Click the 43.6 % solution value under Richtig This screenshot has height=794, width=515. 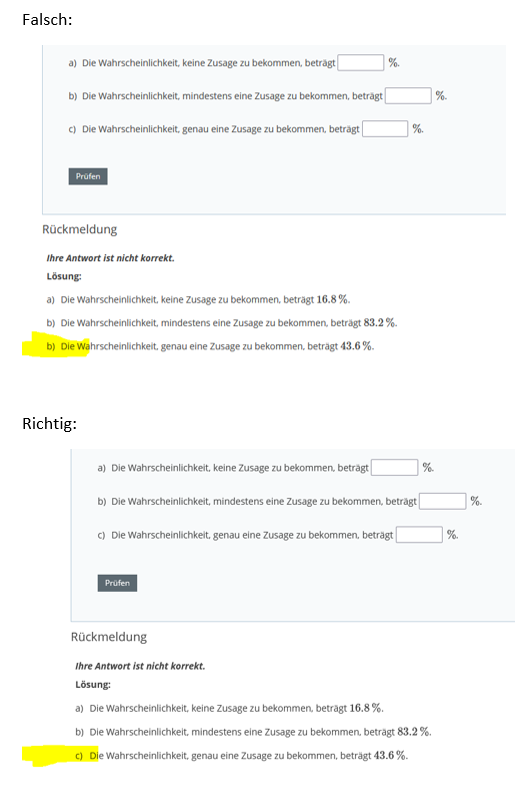pyautogui.click(x=390, y=756)
